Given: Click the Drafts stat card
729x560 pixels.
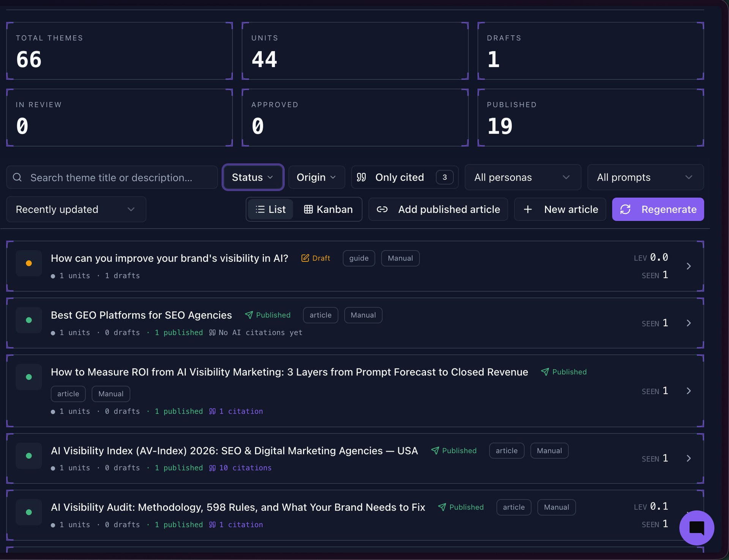Looking at the screenshot, I should point(591,51).
